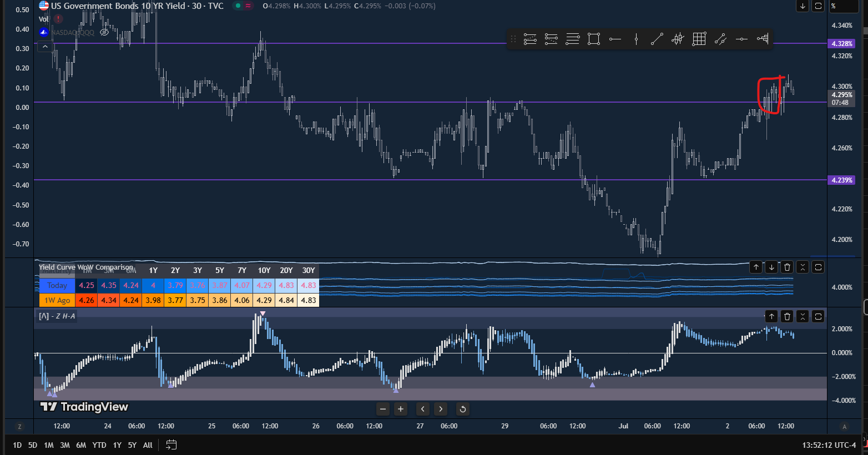This screenshot has width=868, height=455.
Task: Click the Vol indicator error warning icon
Action: [58, 19]
